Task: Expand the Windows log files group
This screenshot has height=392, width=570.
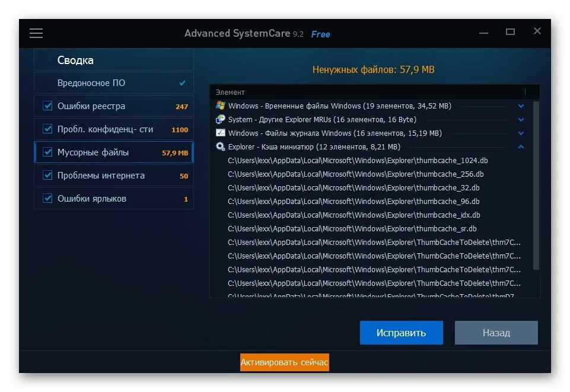Action: 521,133
